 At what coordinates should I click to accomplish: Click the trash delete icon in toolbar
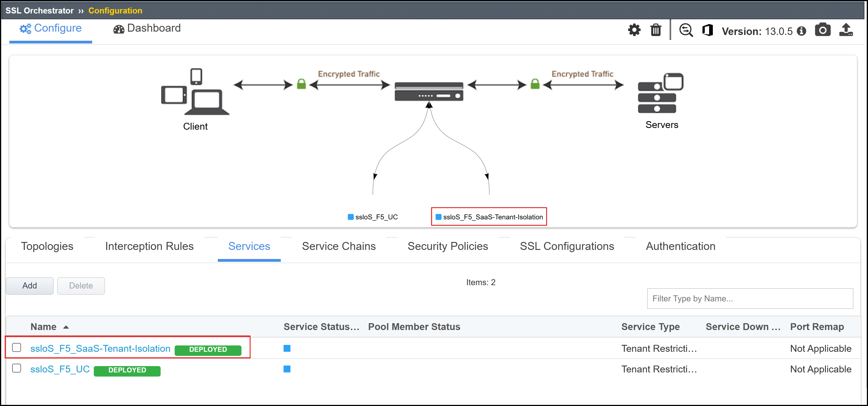656,30
